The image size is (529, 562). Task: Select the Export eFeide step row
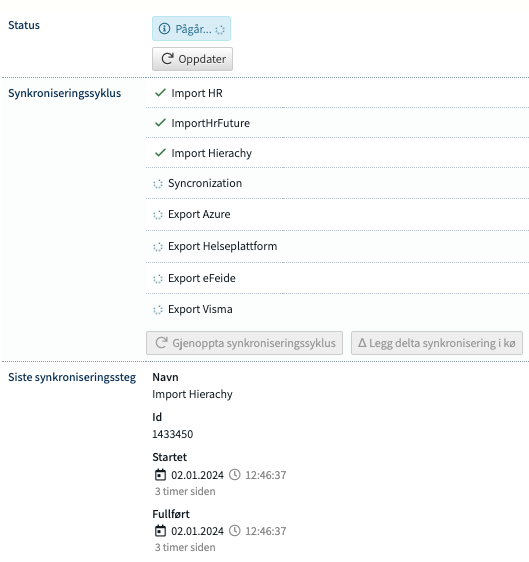[x=337, y=278]
